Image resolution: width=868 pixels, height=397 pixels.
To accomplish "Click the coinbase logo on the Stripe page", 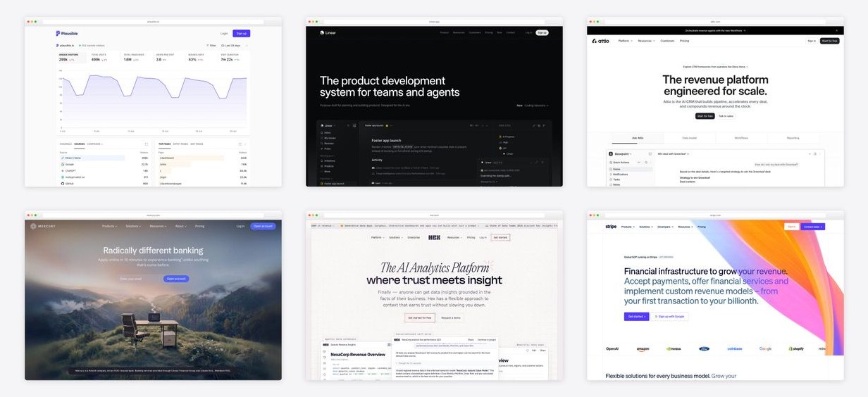I will tap(735, 348).
